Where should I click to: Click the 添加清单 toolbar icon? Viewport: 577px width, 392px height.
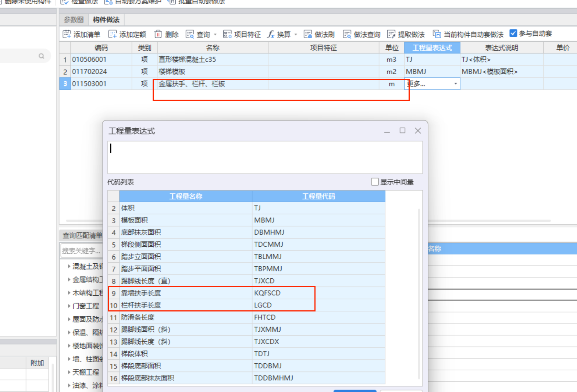click(x=67, y=34)
